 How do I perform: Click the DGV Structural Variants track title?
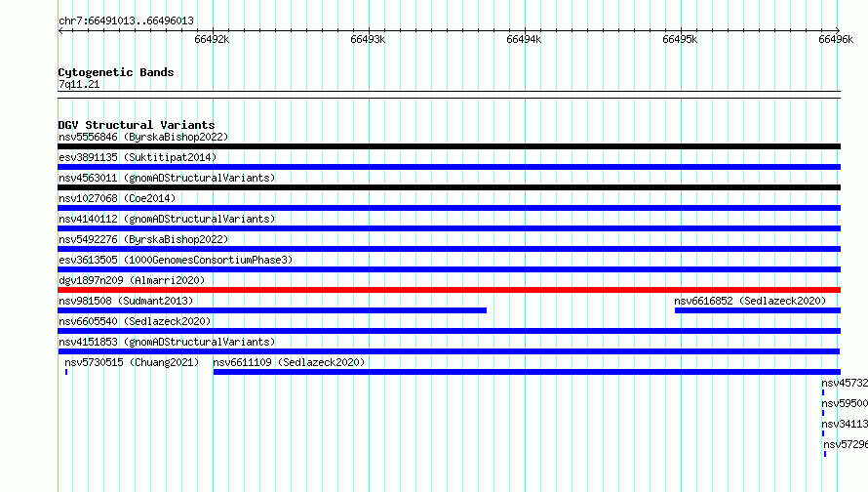[x=137, y=125]
